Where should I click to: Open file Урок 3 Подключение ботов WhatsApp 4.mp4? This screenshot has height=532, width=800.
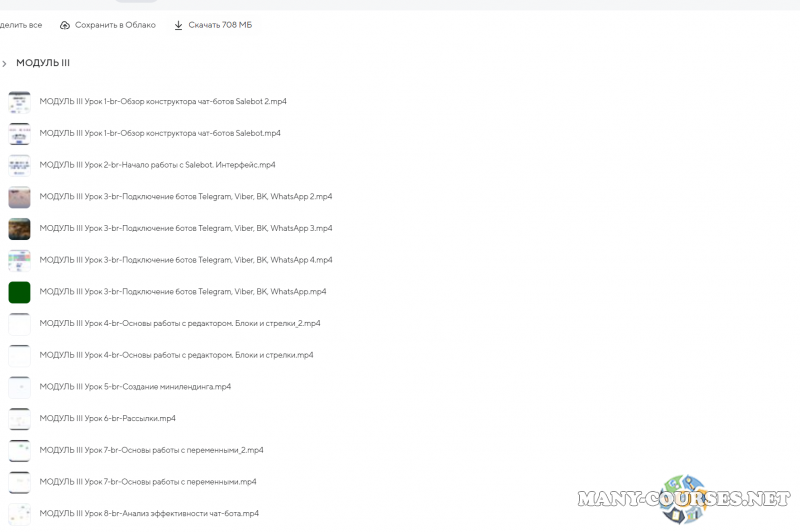[186, 260]
